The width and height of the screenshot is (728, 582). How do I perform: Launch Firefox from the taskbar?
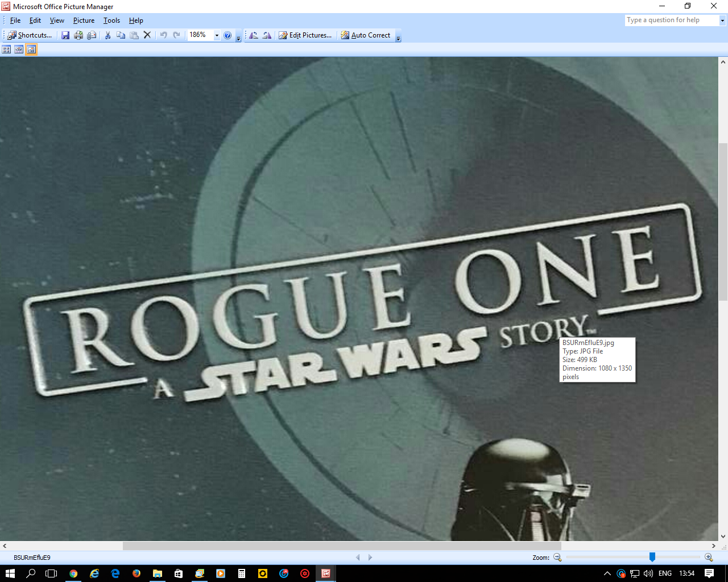(x=136, y=573)
